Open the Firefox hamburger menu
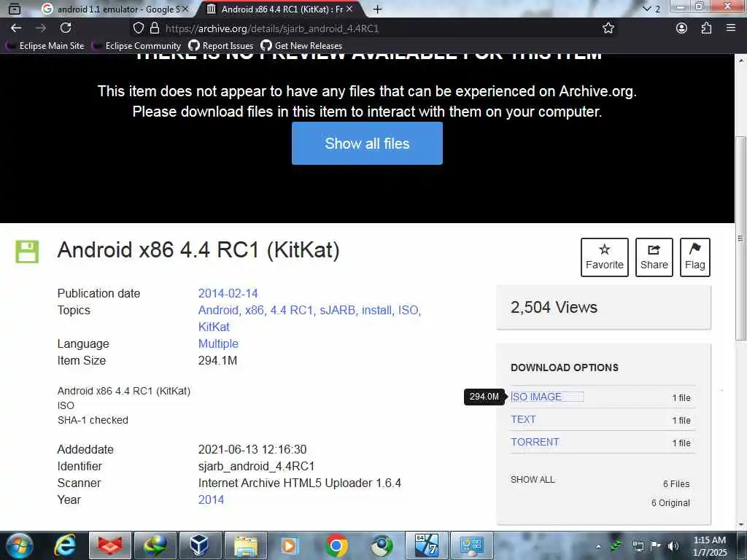The image size is (747, 560). (x=731, y=28)
